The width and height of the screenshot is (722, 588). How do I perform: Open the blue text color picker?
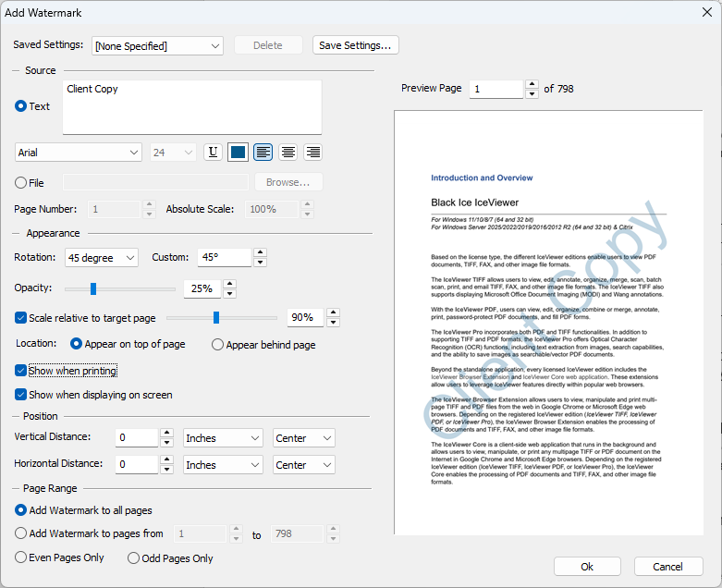click(238, 152)
